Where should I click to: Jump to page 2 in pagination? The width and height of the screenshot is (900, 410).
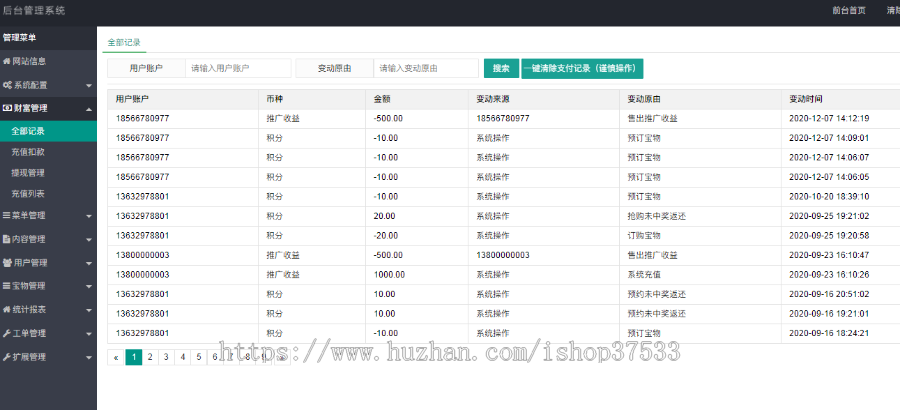coord(150,357)
